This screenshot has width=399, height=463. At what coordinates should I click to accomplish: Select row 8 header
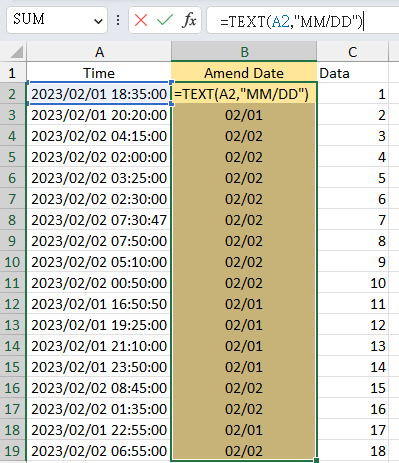point(13,220)
